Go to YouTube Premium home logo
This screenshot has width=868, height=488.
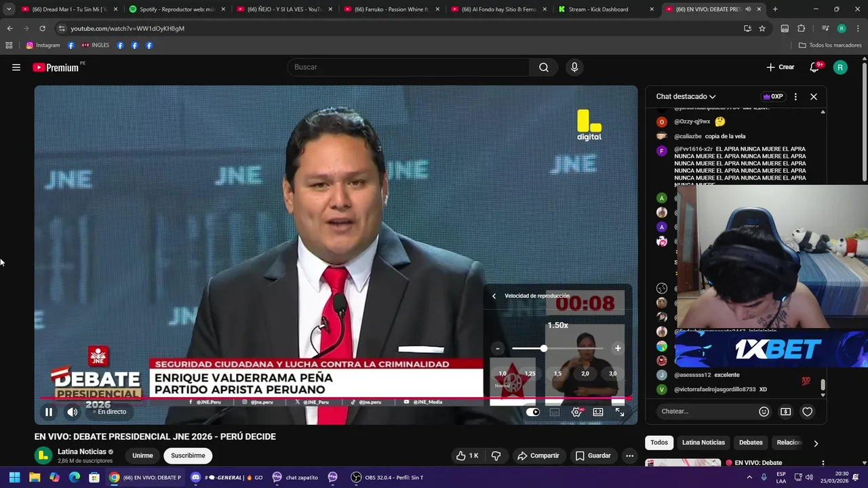click(x=56, y=67)
